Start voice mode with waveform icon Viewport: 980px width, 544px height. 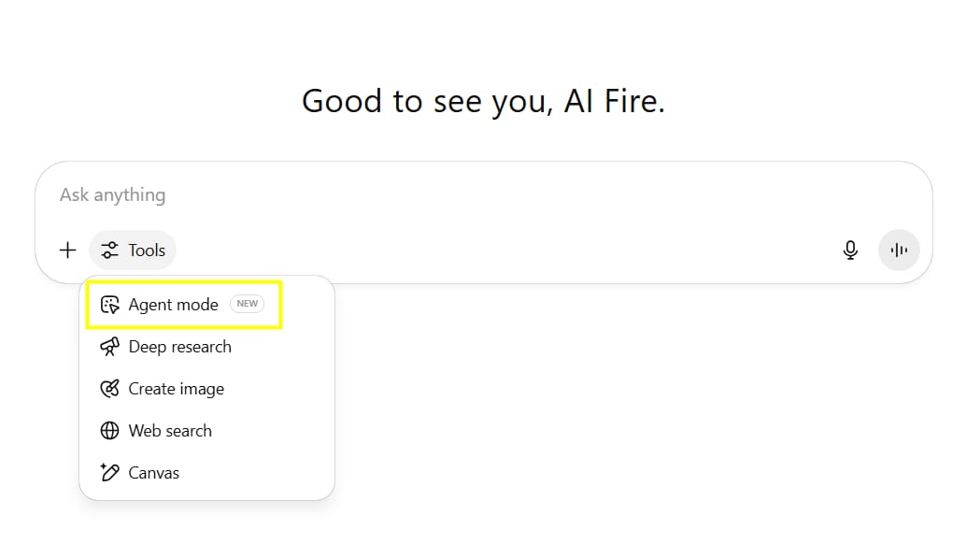[899, 251]
